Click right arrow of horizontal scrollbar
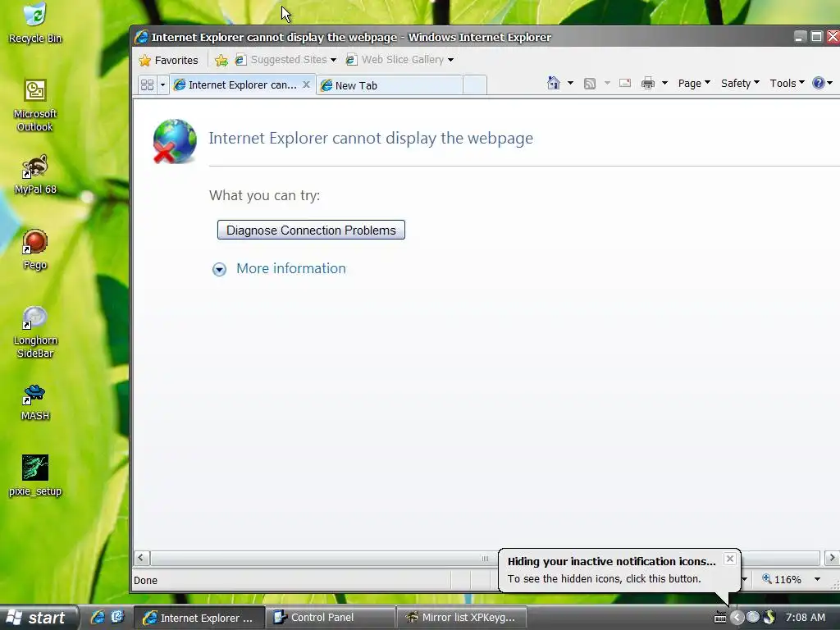This screenshot has height=630, width=840. (x=832, y=558)
